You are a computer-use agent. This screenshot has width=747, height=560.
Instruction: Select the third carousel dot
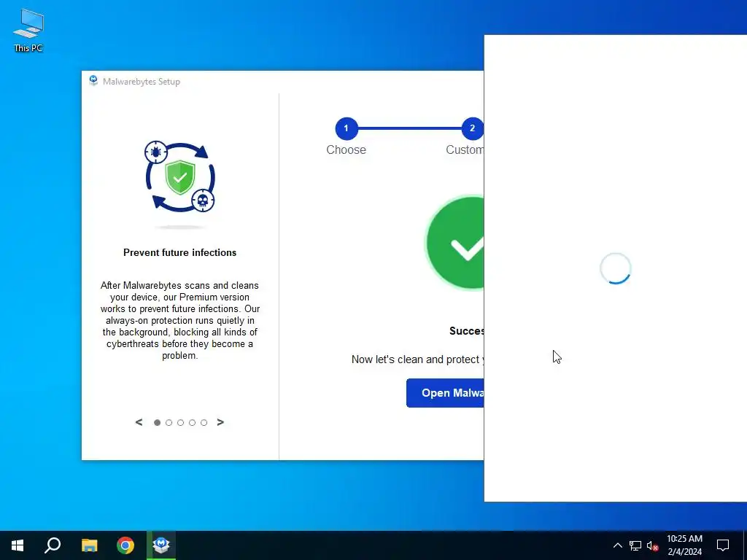click(x=181, y=422)
